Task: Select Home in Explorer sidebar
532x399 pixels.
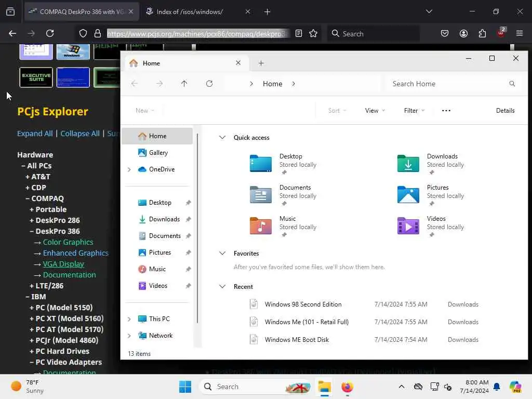Action: (157, 136)
